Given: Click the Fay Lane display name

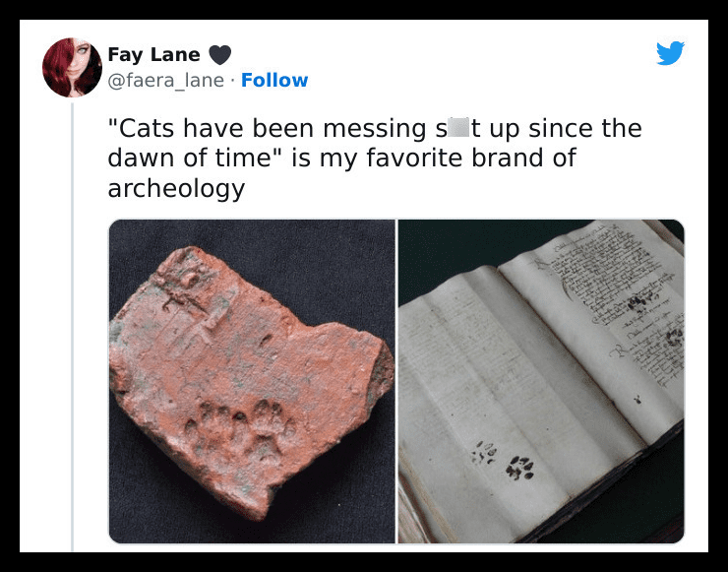Looking at the screenshot, I should [x=153, y=54].
